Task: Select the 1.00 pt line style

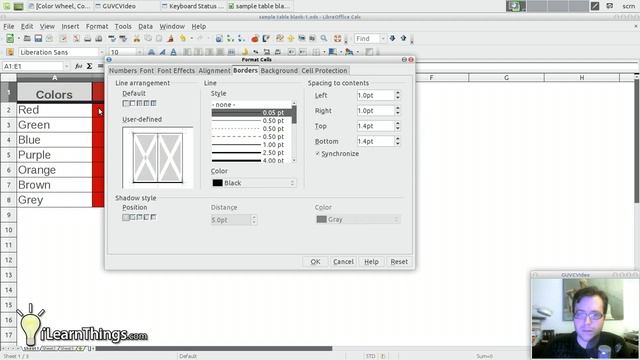Action: [252, 144]
